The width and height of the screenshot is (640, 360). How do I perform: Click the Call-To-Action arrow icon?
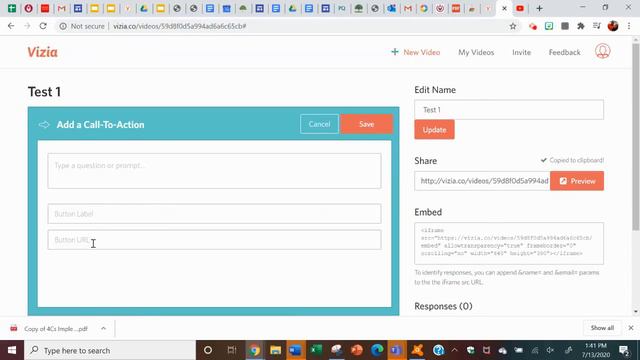point(44,125)
